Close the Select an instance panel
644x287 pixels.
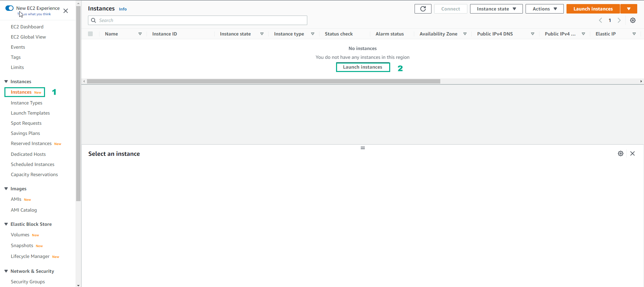(x=632, y=153)
